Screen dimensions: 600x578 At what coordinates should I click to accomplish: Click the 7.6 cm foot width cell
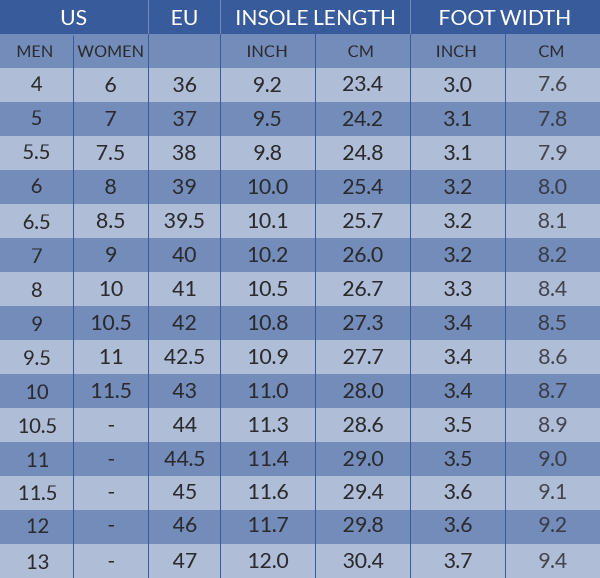(552, 85)
